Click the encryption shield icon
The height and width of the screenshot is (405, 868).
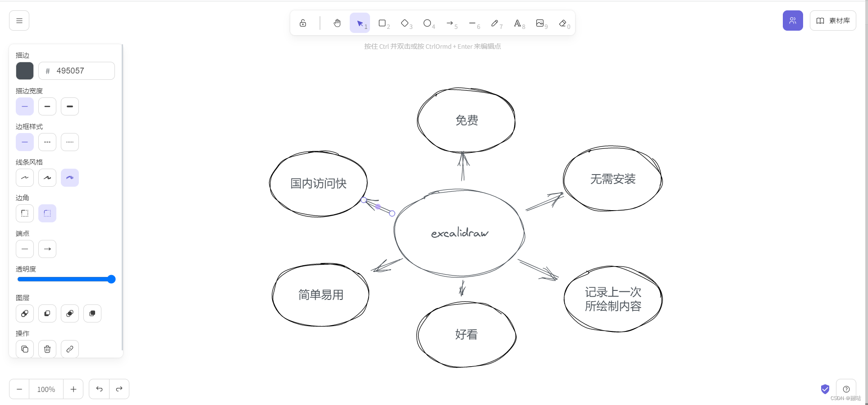click(x=825, y=389)
